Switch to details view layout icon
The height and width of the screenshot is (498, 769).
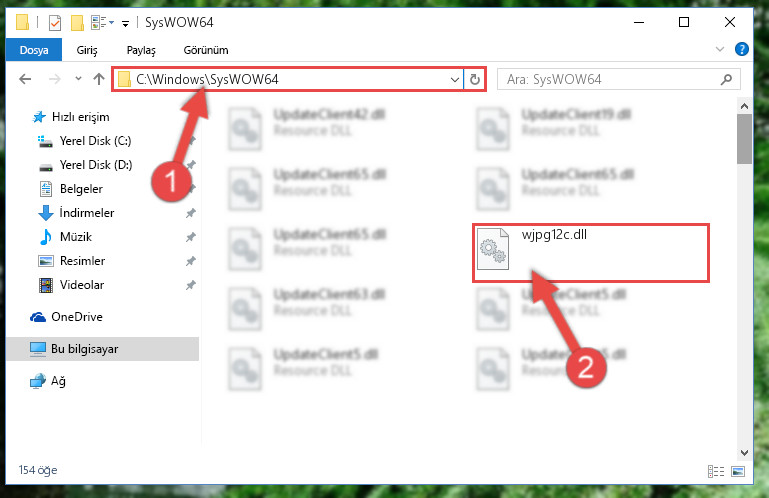pyautogui.click(x=716, y=471)
